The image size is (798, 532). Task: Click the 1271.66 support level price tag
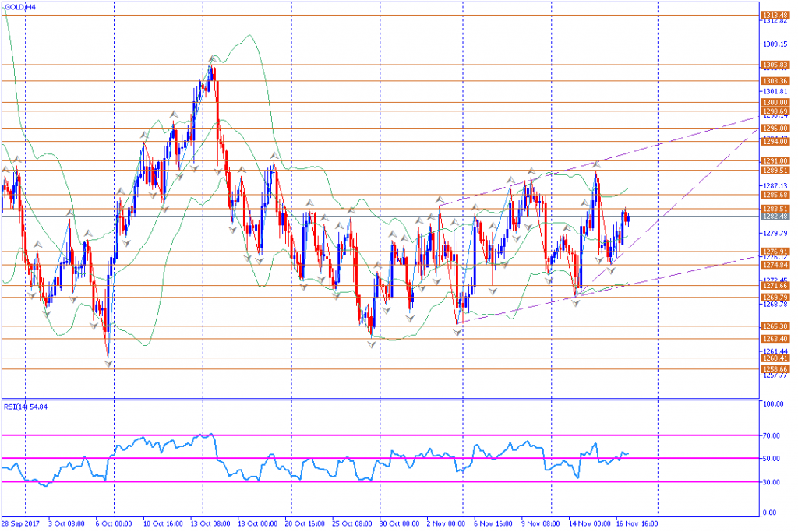point(775,286)
